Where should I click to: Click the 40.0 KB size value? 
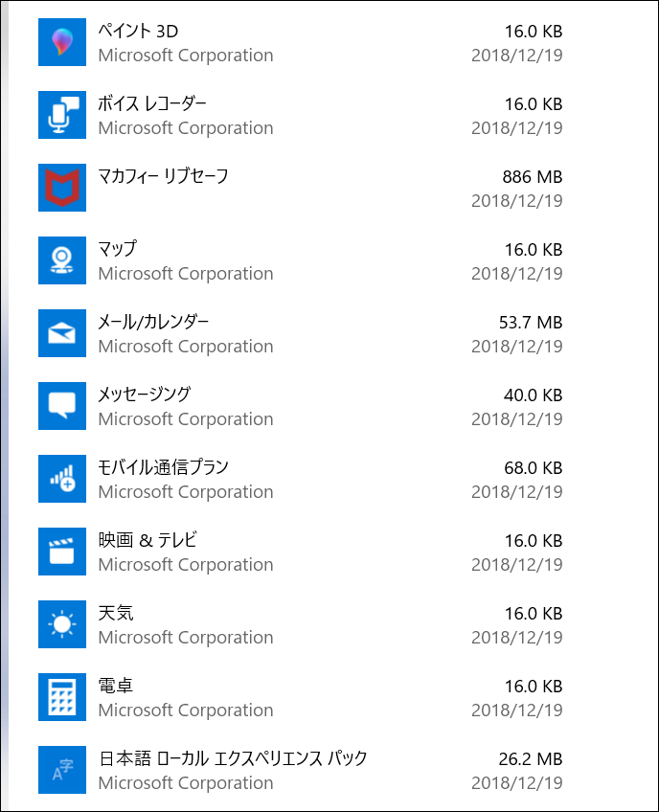point(534,395)
